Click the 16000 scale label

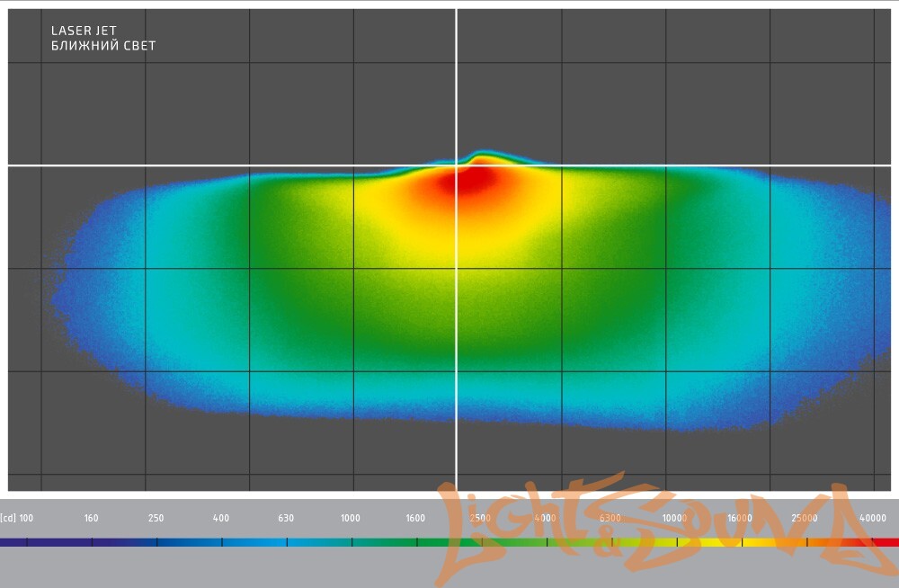[x=740, y=519]
